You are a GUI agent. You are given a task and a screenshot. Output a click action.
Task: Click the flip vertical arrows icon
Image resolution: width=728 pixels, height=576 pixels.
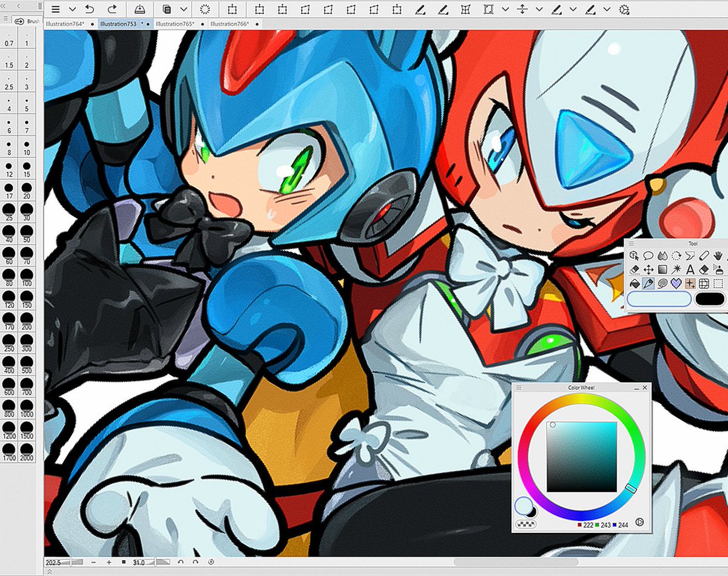point(522,9)
